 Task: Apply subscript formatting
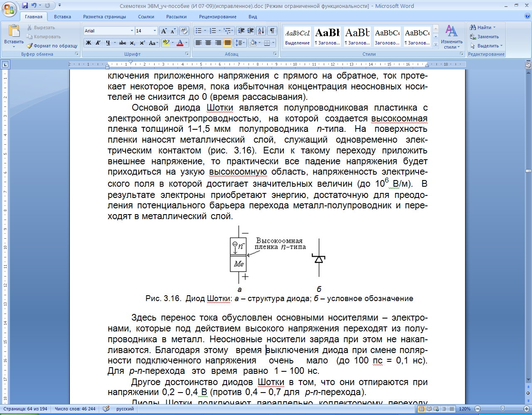pyautogui.click(x=132, y=43)
